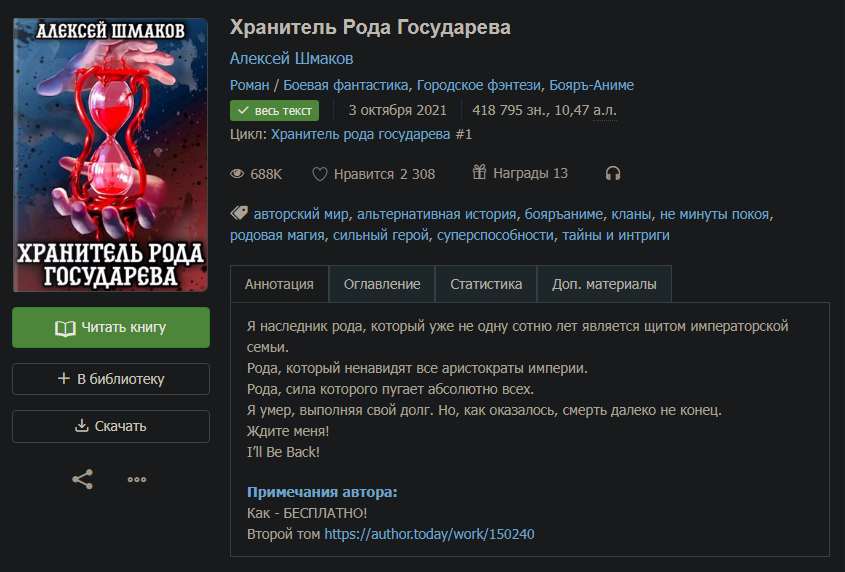Click the book title Хранитель Рода Государева

370,27
